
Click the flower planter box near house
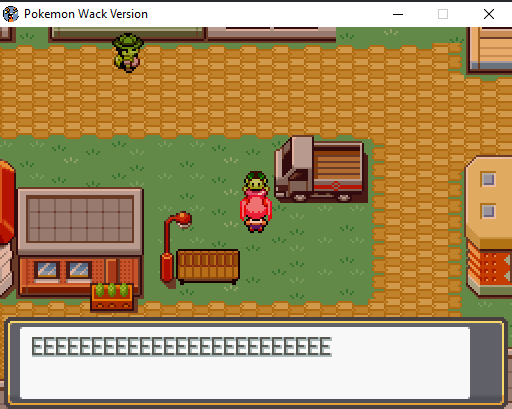click(112, 297)
